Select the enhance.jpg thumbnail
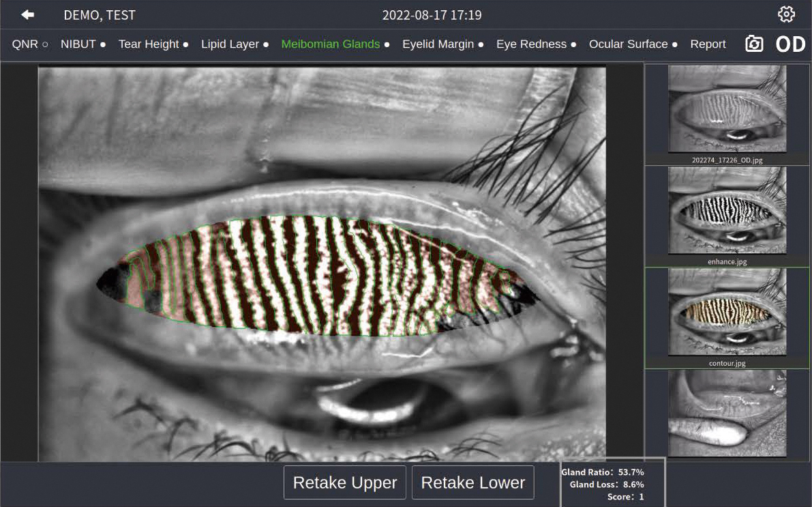The height and width of the screenshot is (507, 812). 727,216
